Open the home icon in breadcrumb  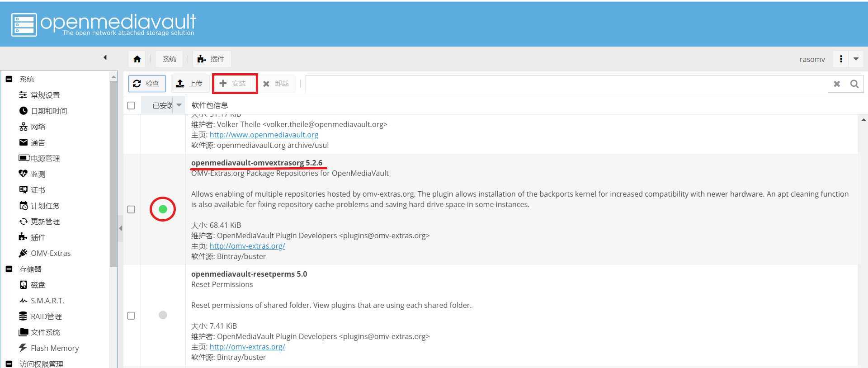pos(137,59)
